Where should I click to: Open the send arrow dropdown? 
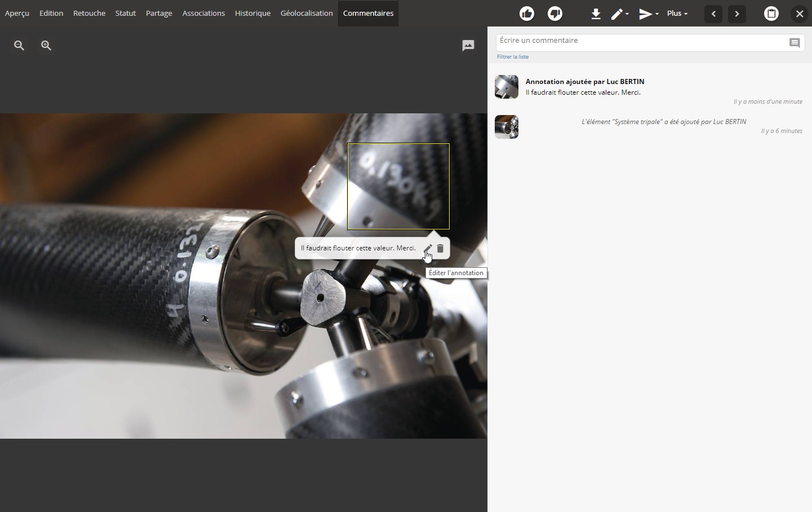[x=649, y=14]
